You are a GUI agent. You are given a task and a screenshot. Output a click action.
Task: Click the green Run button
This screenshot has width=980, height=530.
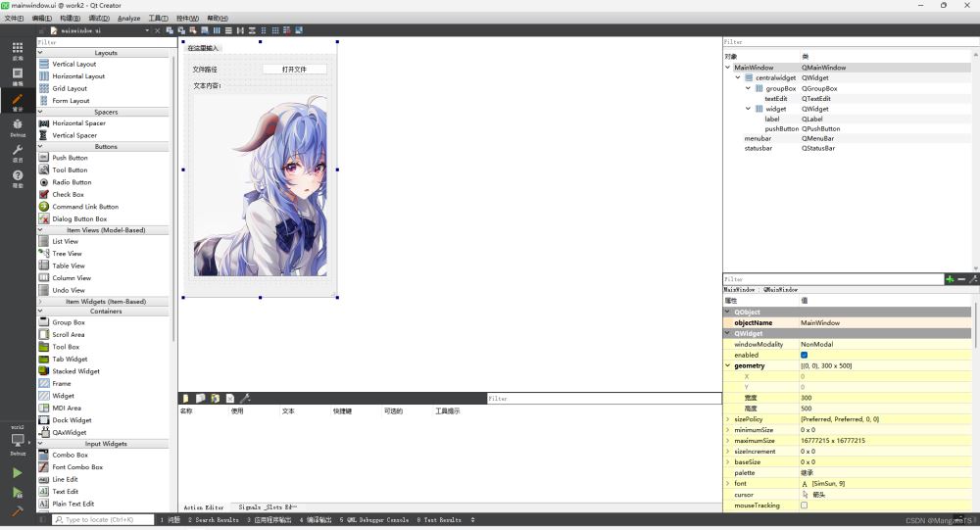(x=18, y=472)
